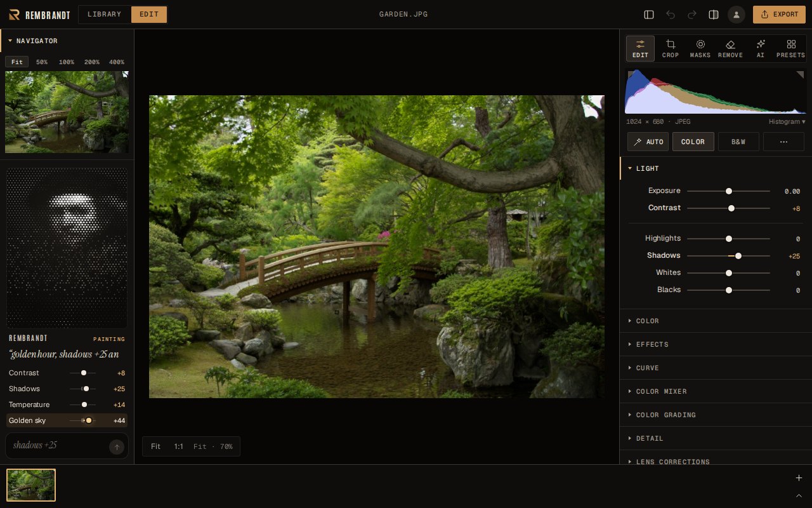Click the redo arrow icon
This screenshot has width=812, height=508.
[x=692, y=14]
